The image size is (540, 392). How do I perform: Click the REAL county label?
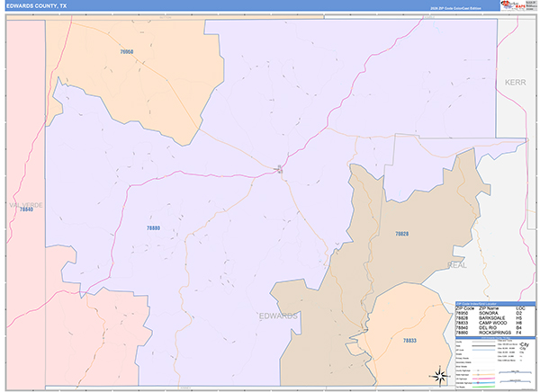point(457,265)
